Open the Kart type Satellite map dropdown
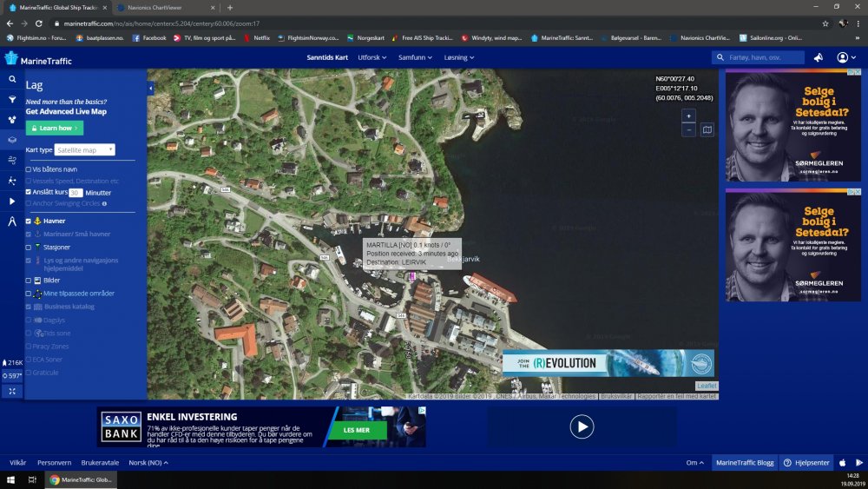This screenshot has height=489, width=868. [x=85, y=150]
